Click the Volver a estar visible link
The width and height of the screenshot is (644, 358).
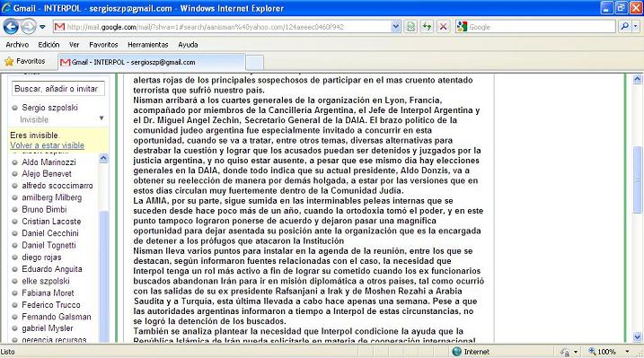pos(48,145)
